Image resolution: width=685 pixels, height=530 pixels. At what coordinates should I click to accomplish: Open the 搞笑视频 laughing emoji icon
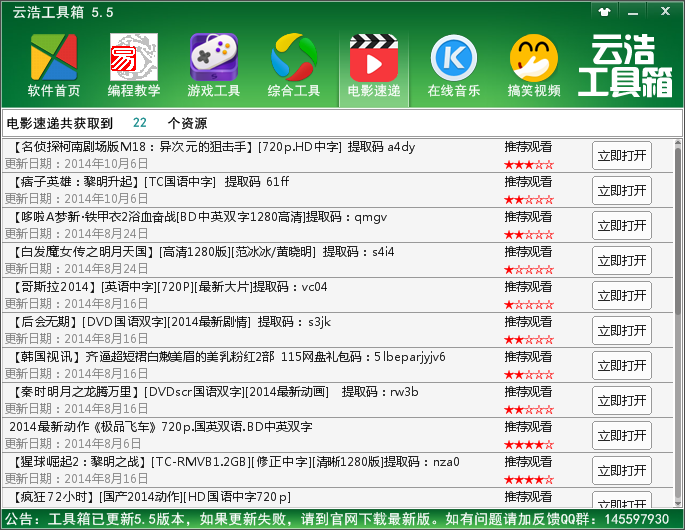tap(534, 66)
